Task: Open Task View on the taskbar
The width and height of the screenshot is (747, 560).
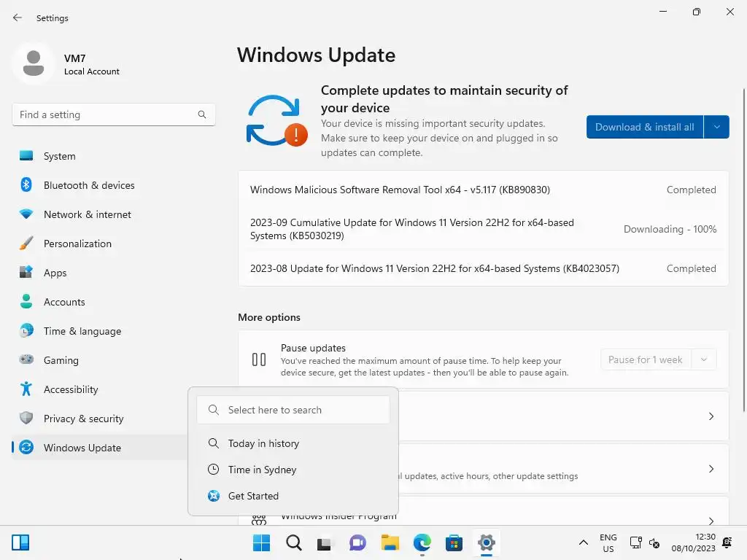Action: [325, 542]
